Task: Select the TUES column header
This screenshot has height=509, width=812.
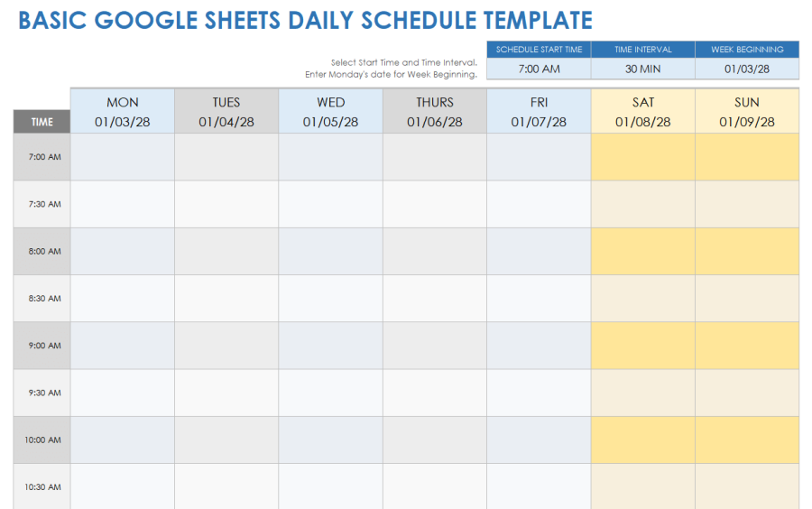Action: pos(226,111)
